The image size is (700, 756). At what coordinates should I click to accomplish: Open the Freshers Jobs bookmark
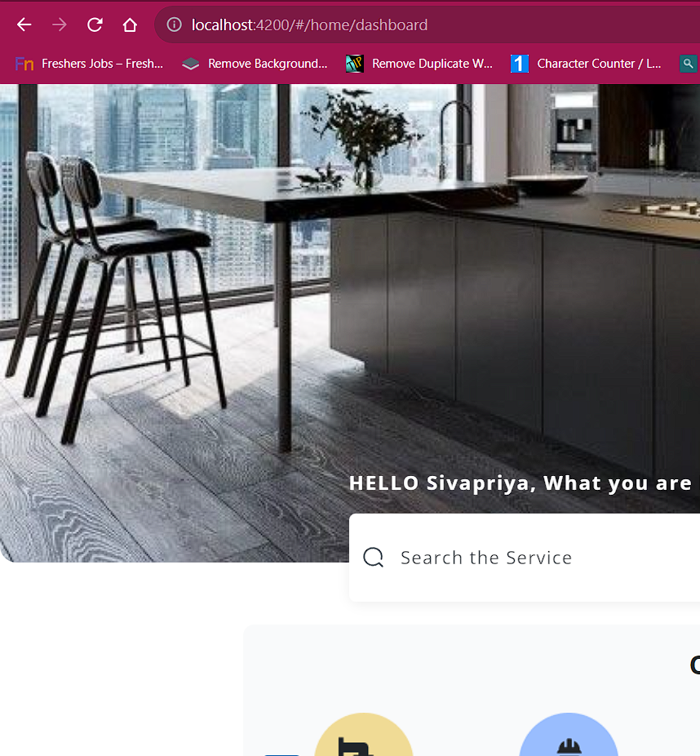pyautogui.click(x=89, y=64)
